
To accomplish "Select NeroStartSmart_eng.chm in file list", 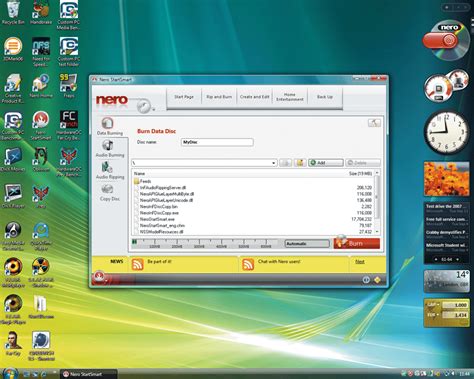I will tap(162, 225).
